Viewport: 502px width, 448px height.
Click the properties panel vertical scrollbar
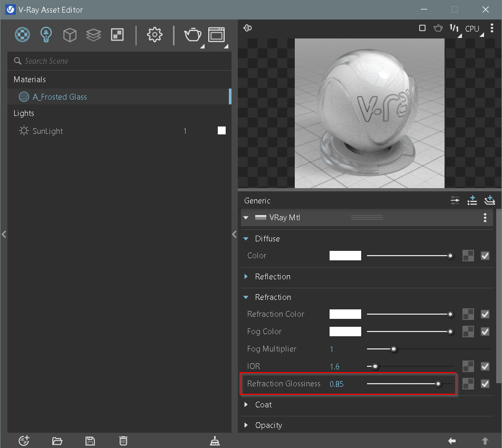click(x=498, y=296)
